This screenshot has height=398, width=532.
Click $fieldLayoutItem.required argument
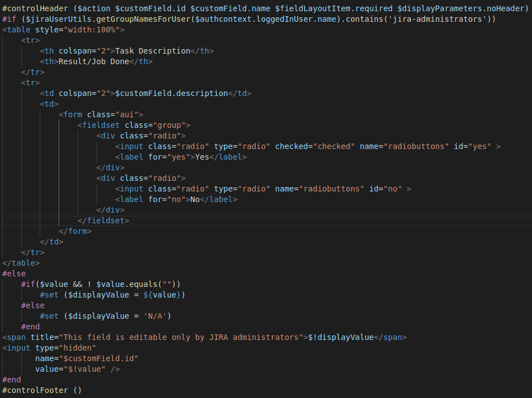(334, 8)
